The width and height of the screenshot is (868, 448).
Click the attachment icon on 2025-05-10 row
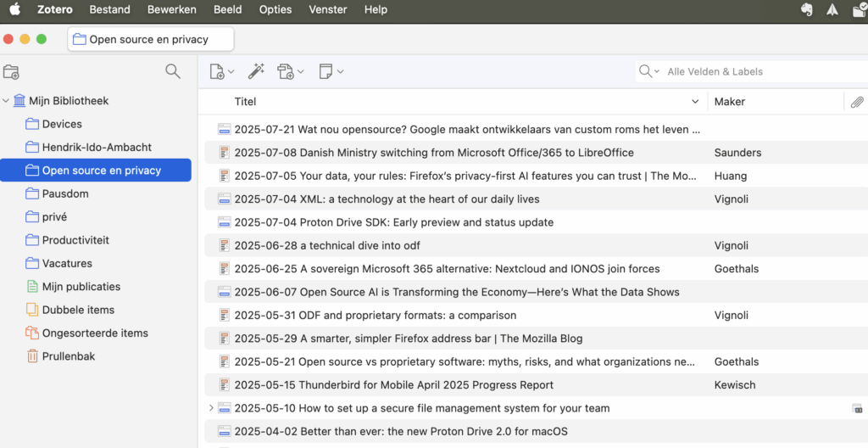pos(858,409)
